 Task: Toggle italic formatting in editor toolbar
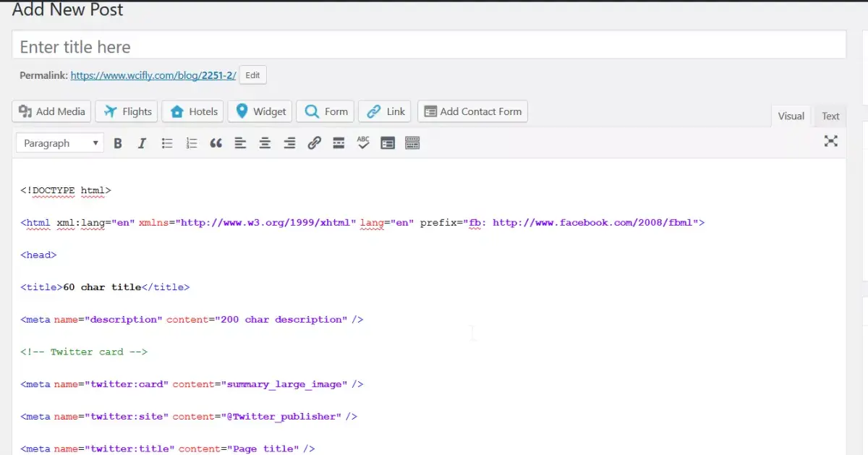click(x=142, y=143)
